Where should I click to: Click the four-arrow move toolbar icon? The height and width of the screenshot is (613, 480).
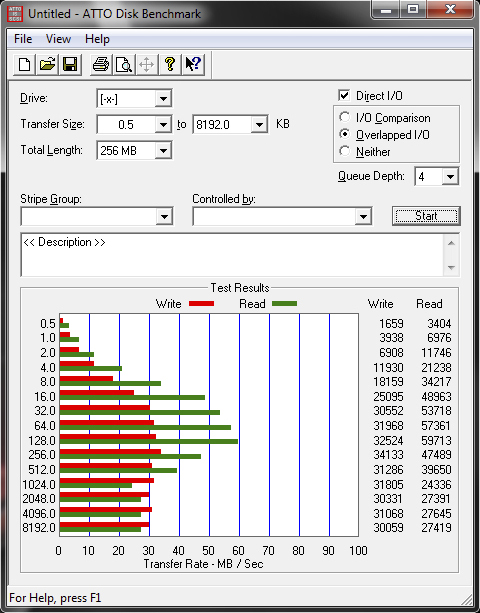(x=147, y=65)
